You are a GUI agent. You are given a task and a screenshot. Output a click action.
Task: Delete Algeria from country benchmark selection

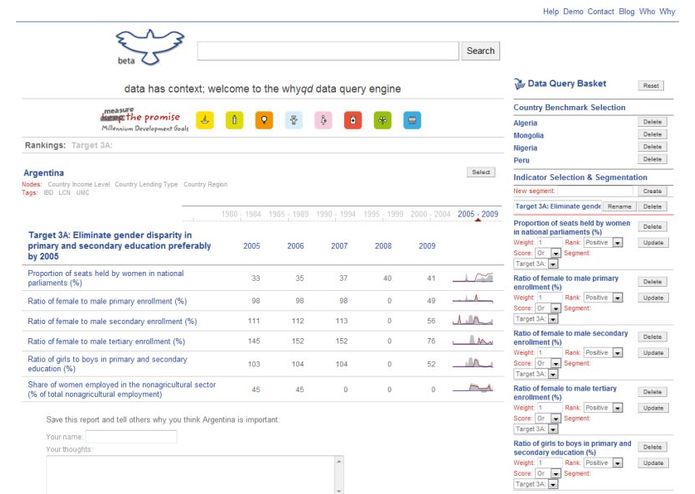(652, 122)
